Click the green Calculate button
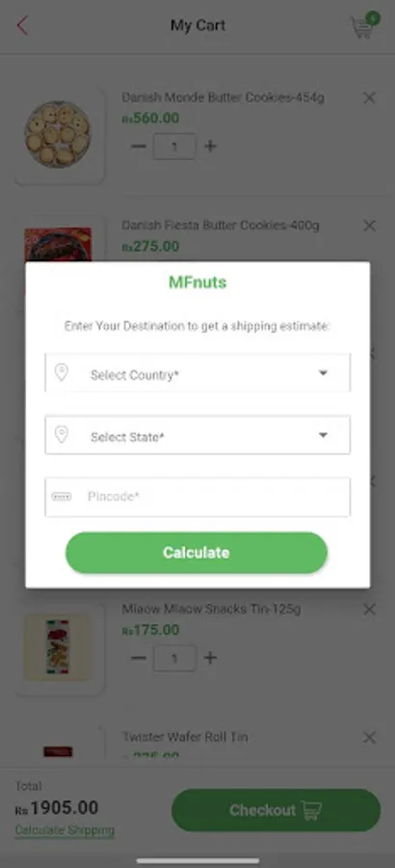The image size is (395, 868). point(197,553)
